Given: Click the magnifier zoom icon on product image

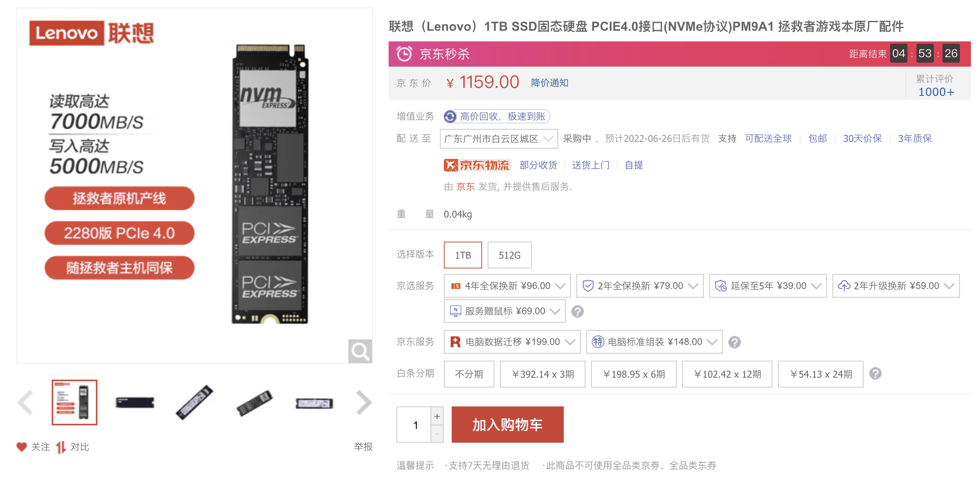Looking at the screenshot, I should coord(360,351).
